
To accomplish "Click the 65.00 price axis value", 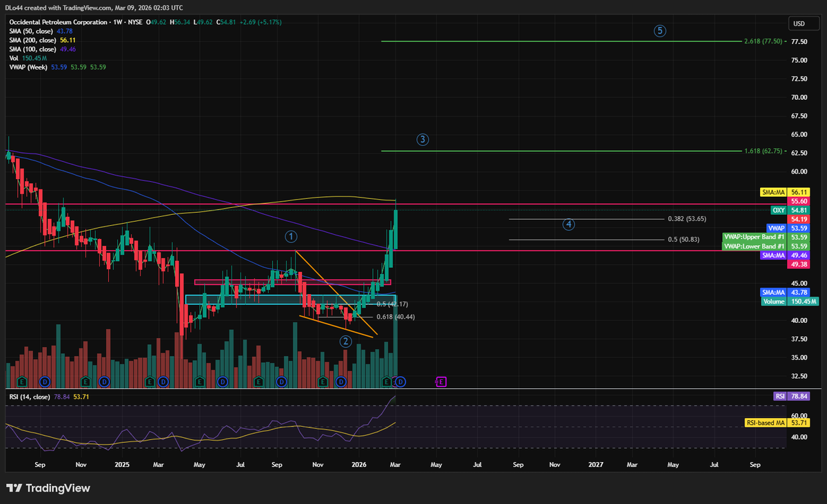I will (799, 135).
